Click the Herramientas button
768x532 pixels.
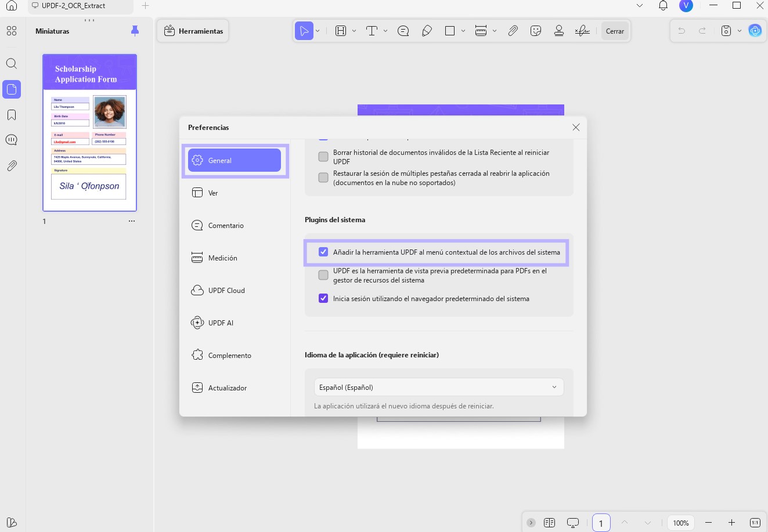(x=193, y=31)
